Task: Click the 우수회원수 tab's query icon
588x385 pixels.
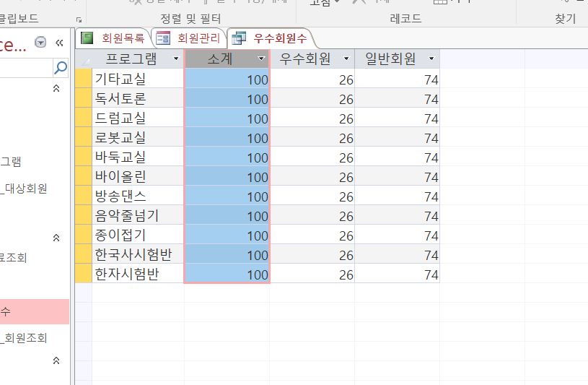Action: 239,38
